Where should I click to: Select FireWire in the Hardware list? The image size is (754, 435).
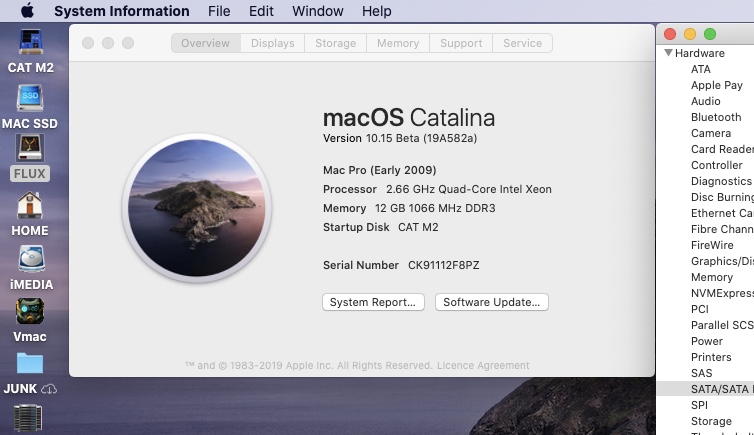712,245
